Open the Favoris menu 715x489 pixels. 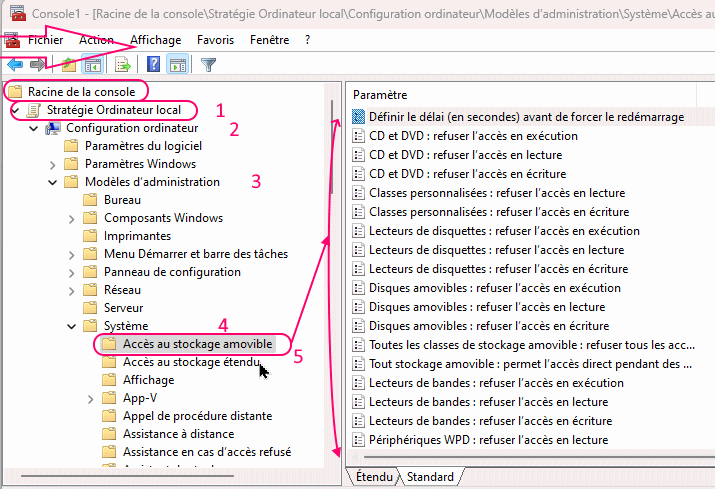215,40
